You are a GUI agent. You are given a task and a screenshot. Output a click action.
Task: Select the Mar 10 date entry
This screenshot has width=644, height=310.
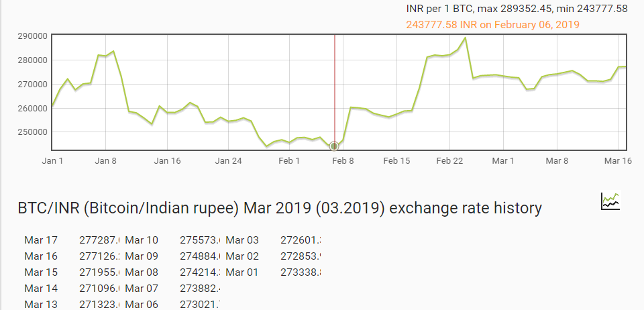tap(142, 240)
